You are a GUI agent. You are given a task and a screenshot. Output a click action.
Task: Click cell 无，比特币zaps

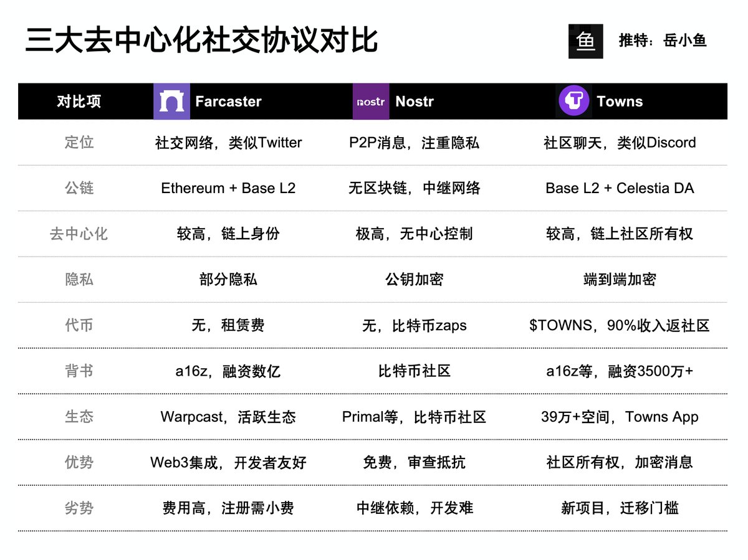[x=415, y=325]
